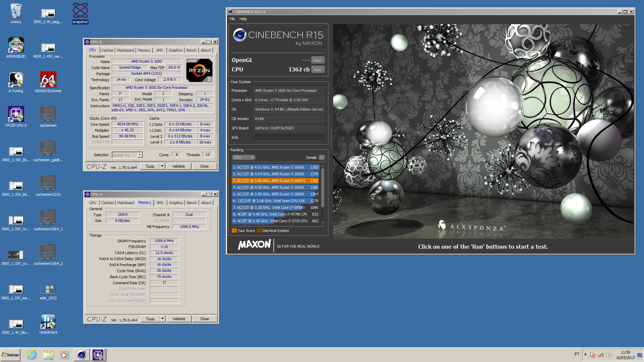Launch AIDA64 Extreme from the desktop
Image resolution: width=644 pixels, height=362 pixels.
coord(48,82)
